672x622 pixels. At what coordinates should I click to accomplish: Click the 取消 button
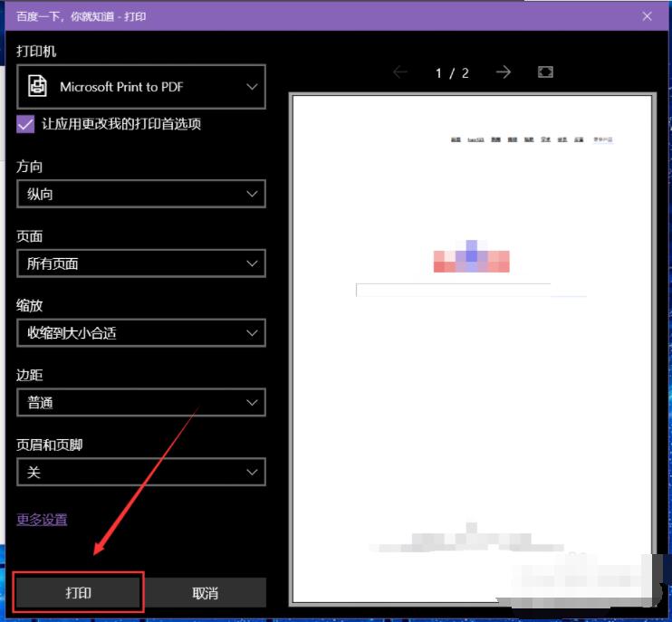point(205,593)
